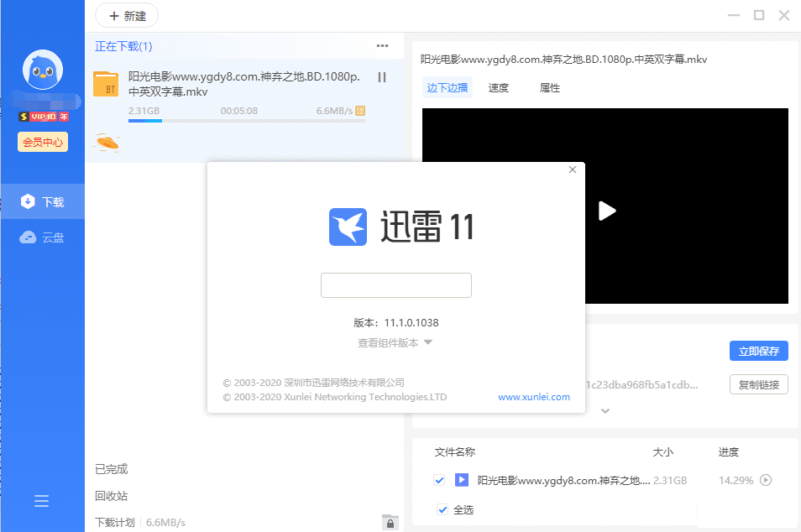Uncheck the 阳光电影 file checkbox

[x=439, y=480]
